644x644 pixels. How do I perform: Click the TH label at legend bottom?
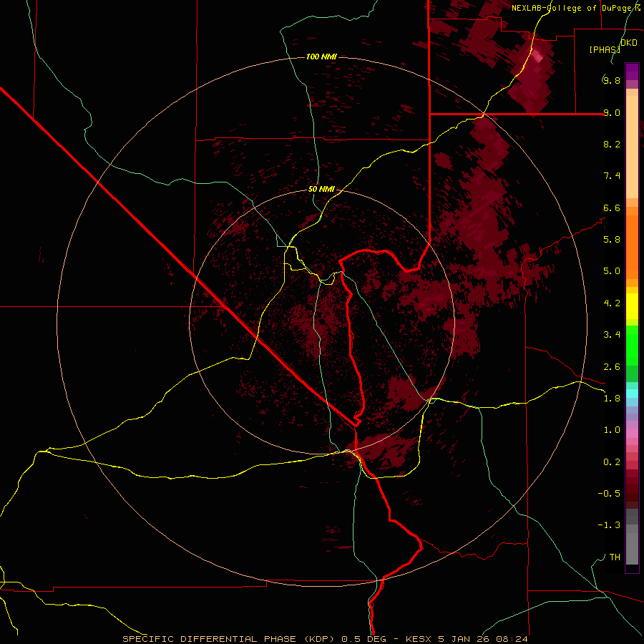(x=615, y=557)
